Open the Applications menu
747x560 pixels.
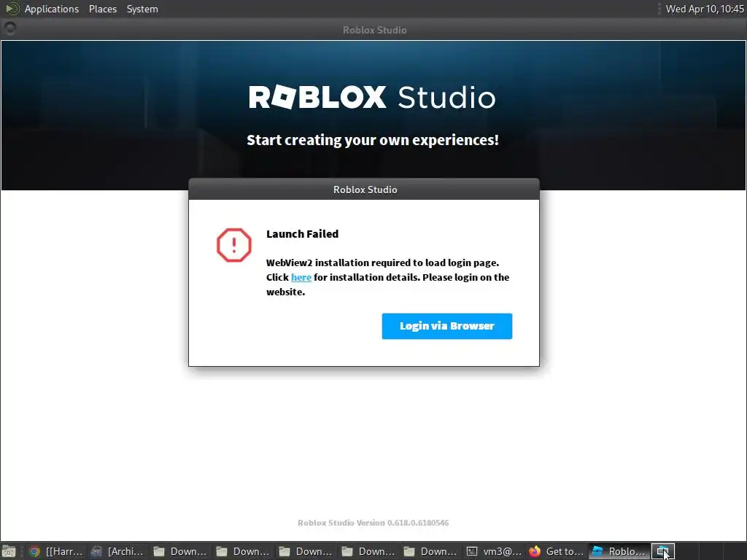click(x=52, y=9)
